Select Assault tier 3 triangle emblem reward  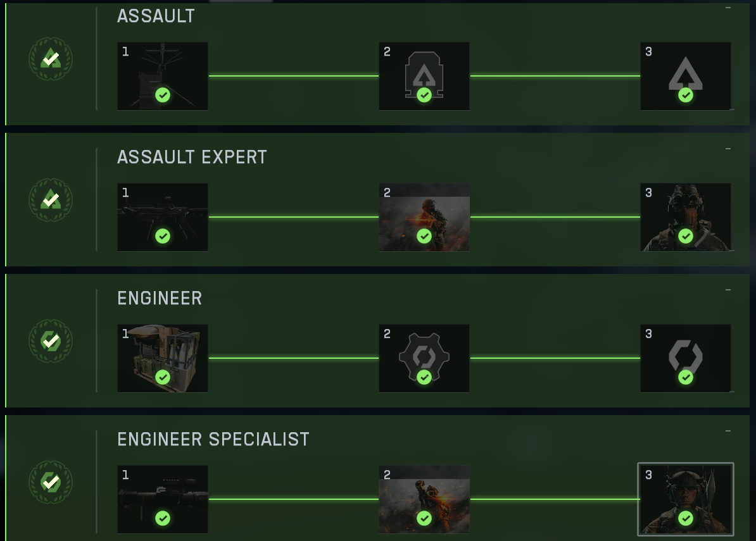(x=686, y=76)
